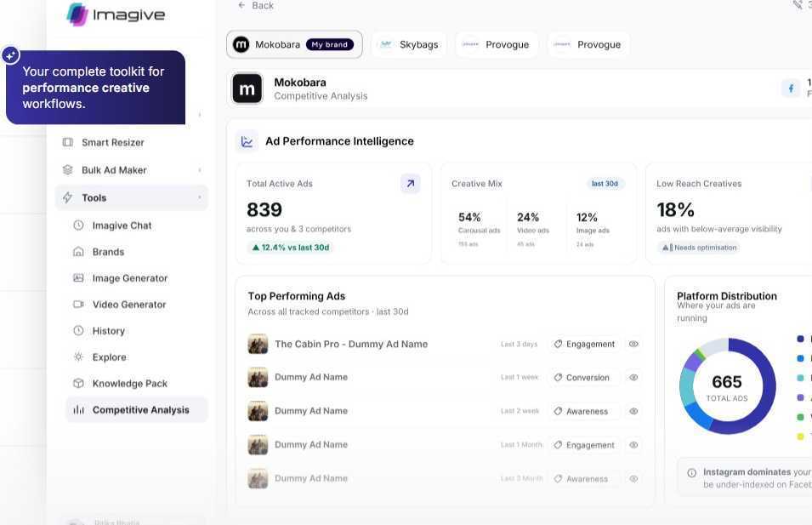Image resolution: width=812 pixels, height=525 pixels.
Task: Click the Bulk Ad Maker stack icon
Action: click(68, 169)
